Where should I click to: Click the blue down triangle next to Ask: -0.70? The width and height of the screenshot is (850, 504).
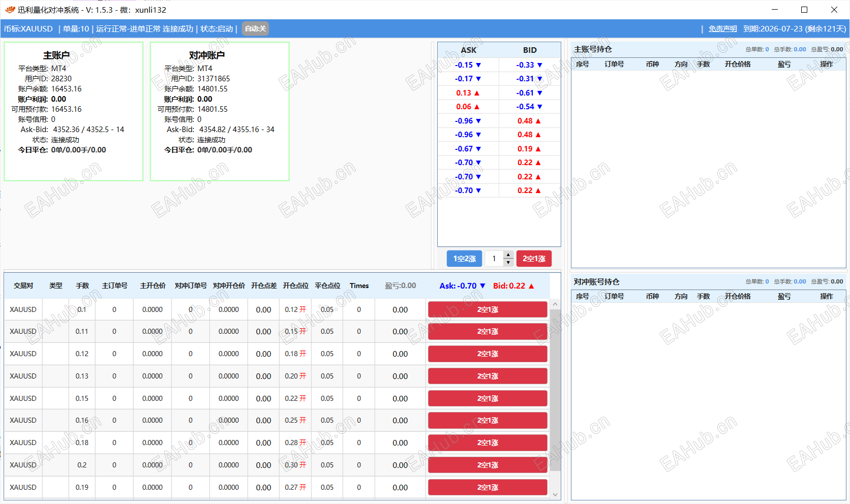[x=482, y=286]
